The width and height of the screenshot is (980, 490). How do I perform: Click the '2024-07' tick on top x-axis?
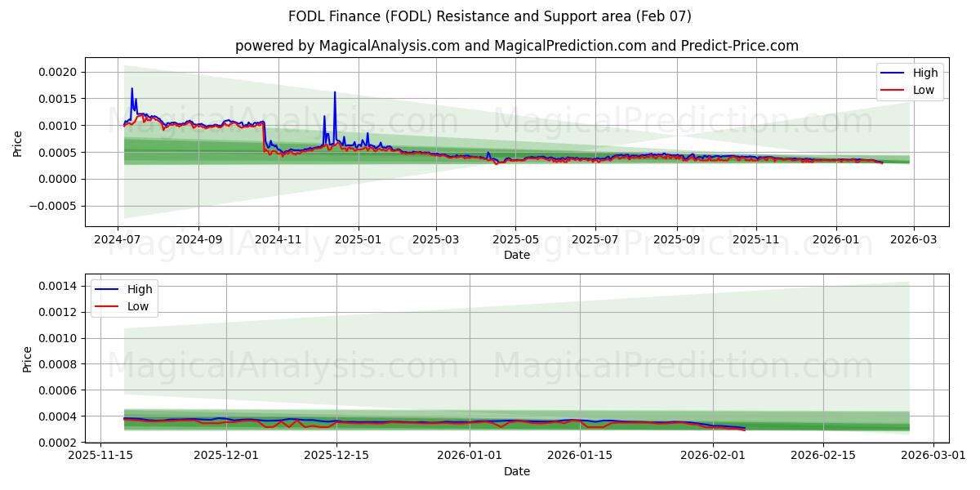(x=118, y=240)
